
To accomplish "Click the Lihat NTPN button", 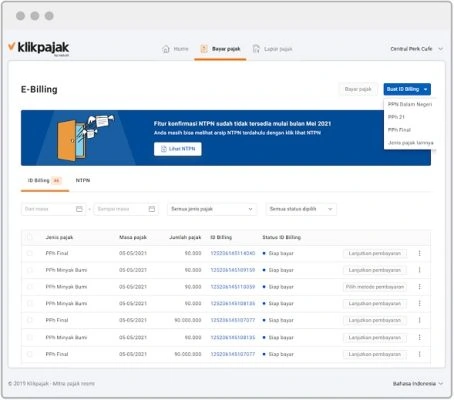I will click(x=178, y=149).
